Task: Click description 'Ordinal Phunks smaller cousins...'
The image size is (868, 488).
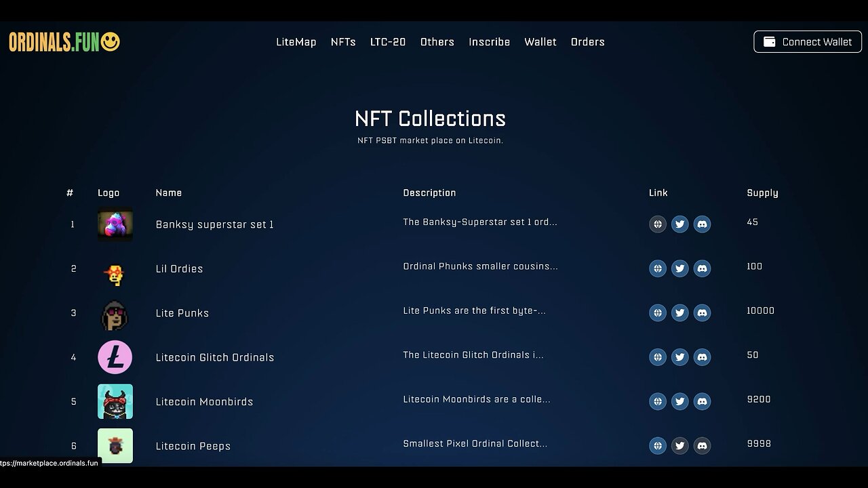Action: pos(481,266)
